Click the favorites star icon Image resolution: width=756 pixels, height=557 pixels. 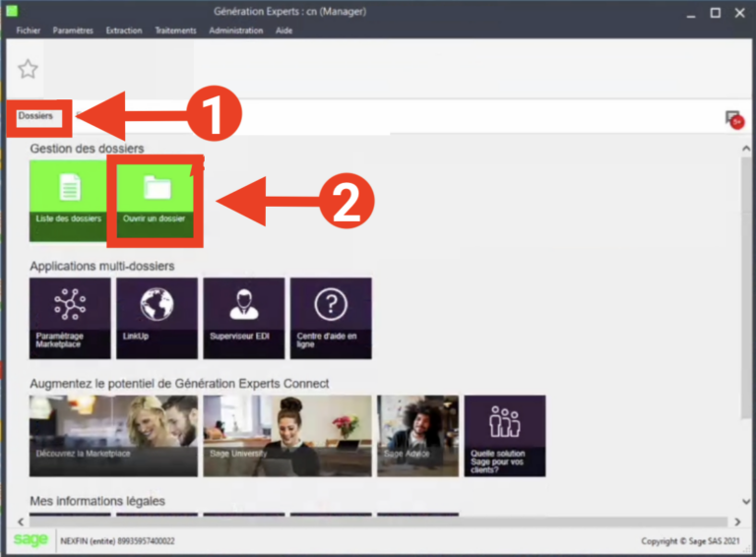point(28,69)
